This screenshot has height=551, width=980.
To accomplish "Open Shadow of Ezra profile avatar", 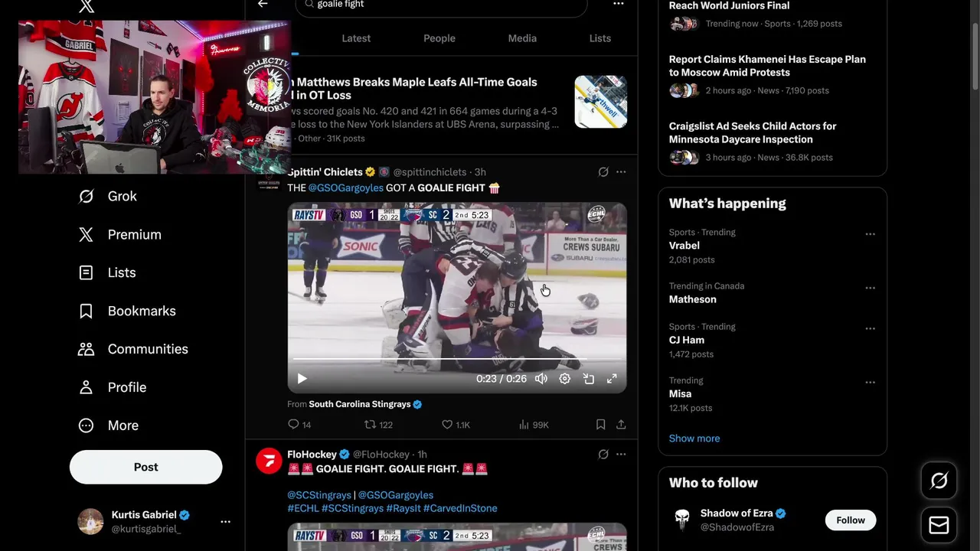I will click(682, 520).
